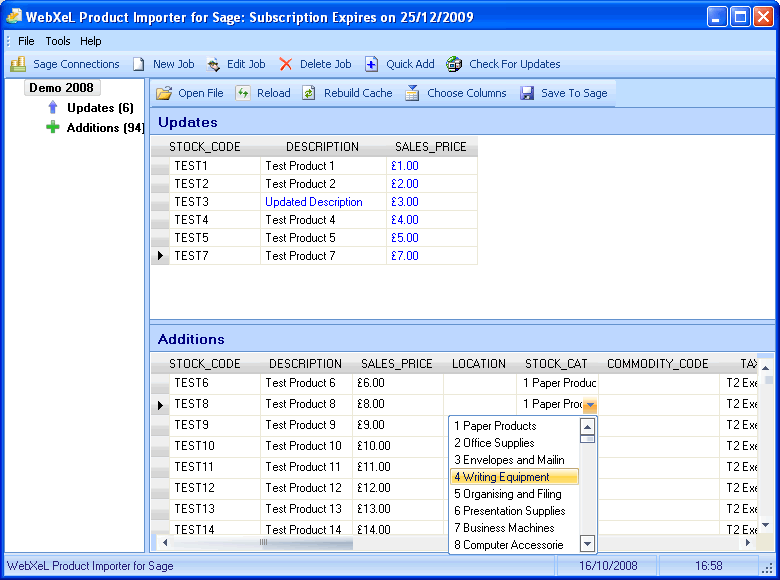Click the New Job page icon
This screenshot has height=580, width=780.
point(138,64)
